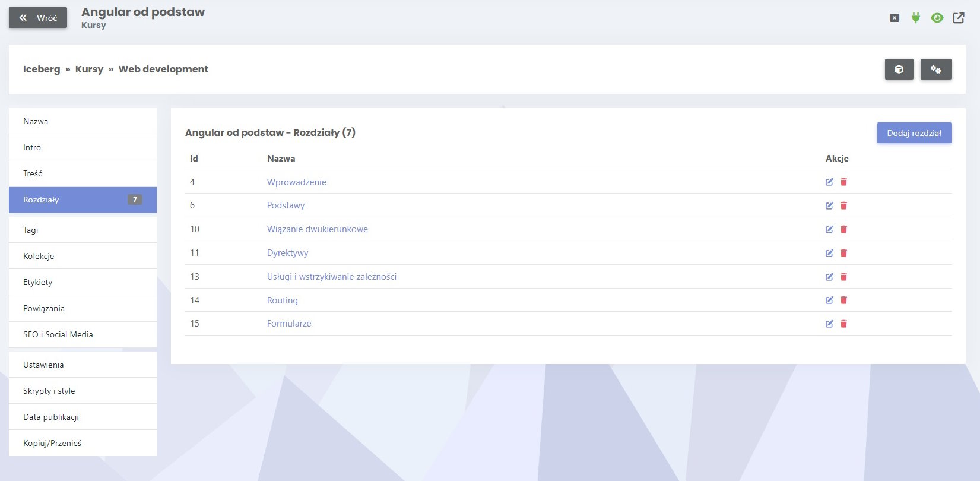Click the trash icon in the Podstawy row
This screenshot has width=980, height=481.
[x=843, y=205]
